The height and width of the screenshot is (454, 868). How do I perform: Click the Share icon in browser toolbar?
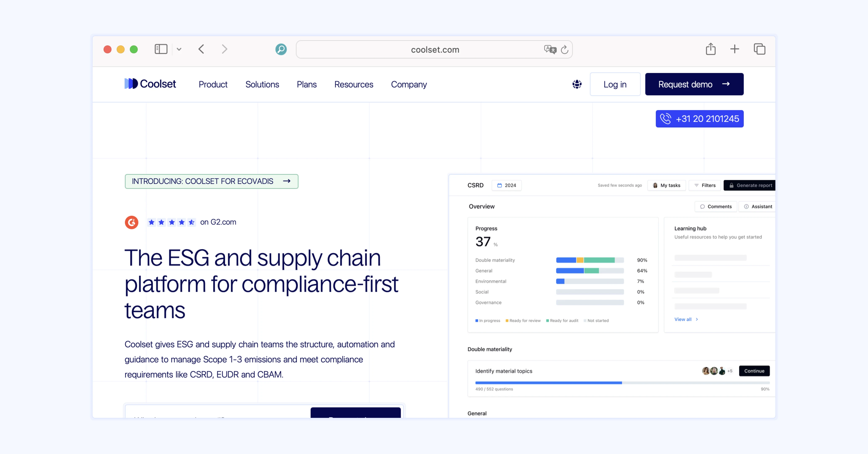(710, 49)
